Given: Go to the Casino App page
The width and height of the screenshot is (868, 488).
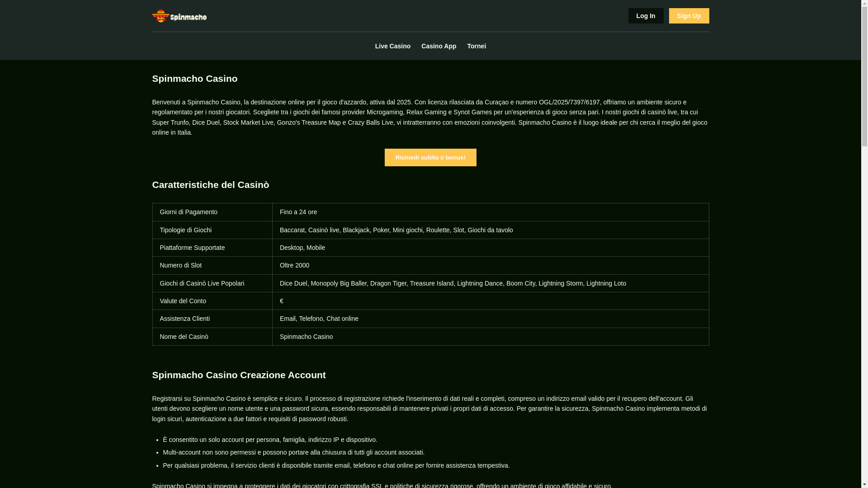Looking at the screenshot, I should 439,46.
